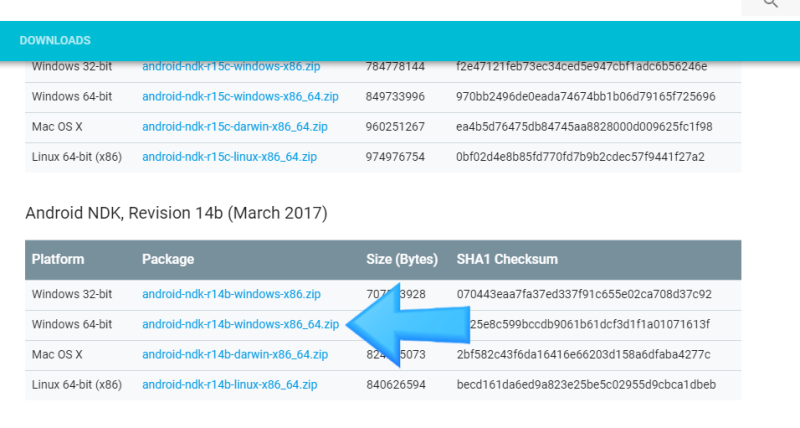Click Linux 64-bit (x86) in r15c table
This screenshot has width=800, height=428.
(x=77, y=157)
